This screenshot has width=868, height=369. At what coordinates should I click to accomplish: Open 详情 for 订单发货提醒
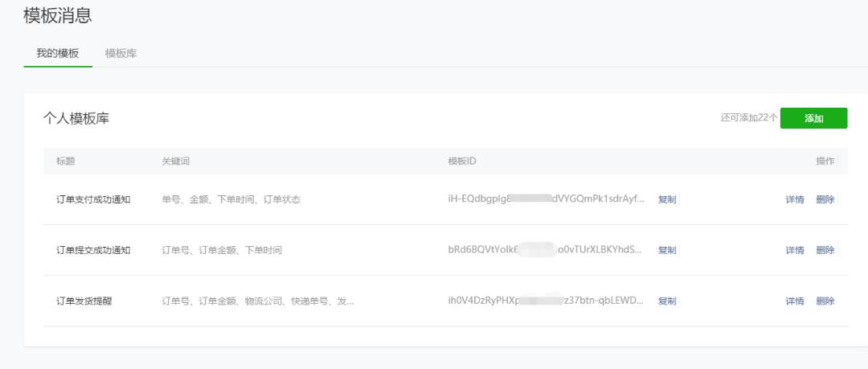pos(794,301)
